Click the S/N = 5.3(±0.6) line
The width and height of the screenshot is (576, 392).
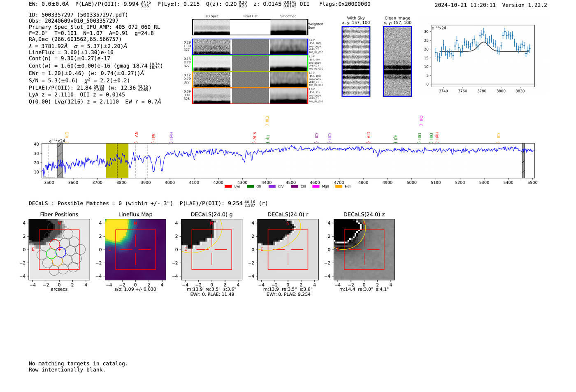79,80
